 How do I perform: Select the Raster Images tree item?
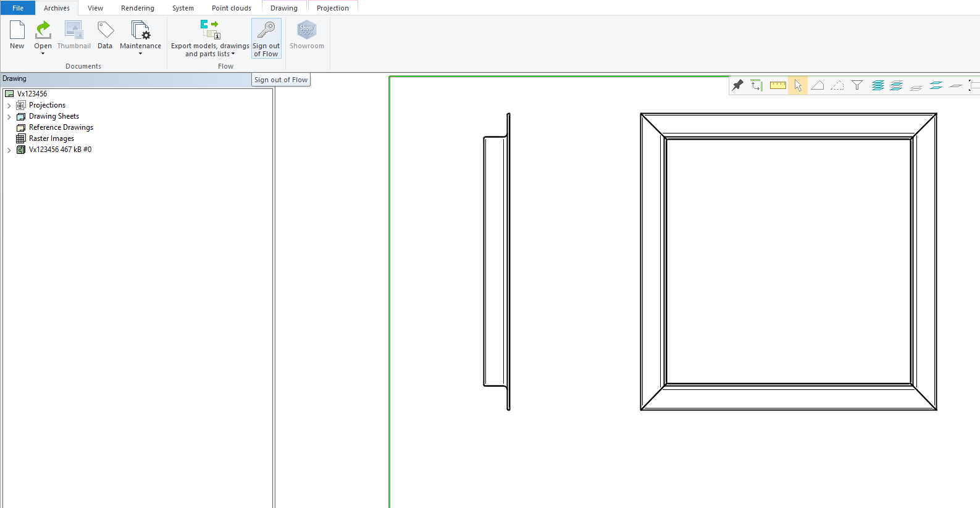point(51,138)
